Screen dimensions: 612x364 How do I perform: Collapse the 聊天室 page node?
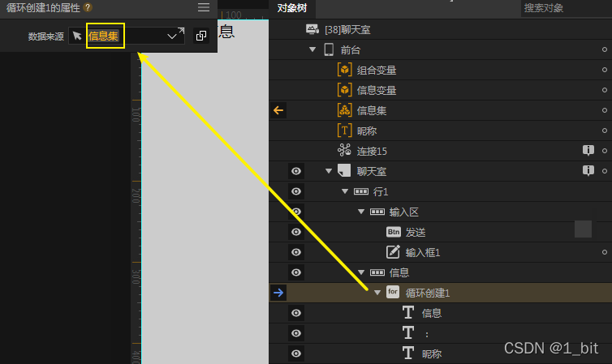(329, 171)
